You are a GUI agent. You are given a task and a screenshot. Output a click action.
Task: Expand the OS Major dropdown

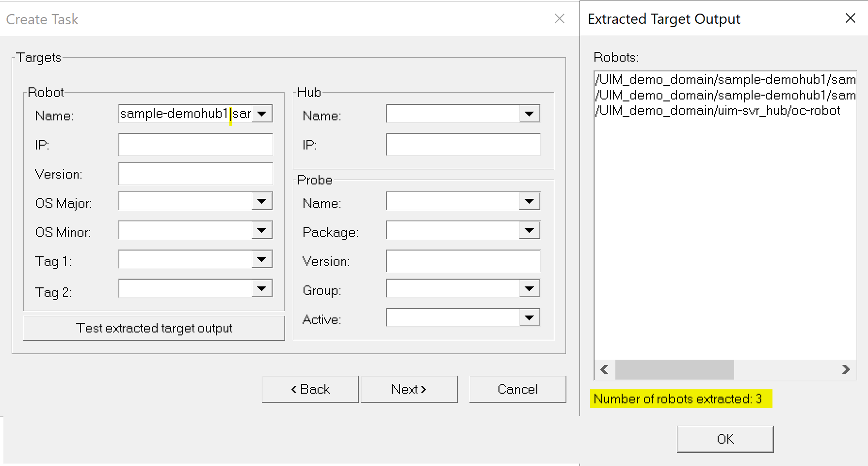coord(262,201)
